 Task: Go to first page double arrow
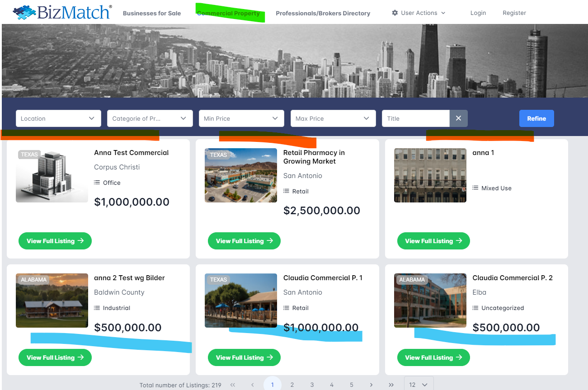[x=233, y=385]
